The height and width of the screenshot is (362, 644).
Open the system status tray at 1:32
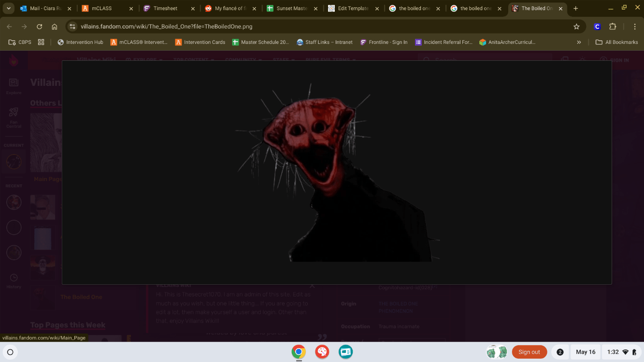[x=622, y=352]
